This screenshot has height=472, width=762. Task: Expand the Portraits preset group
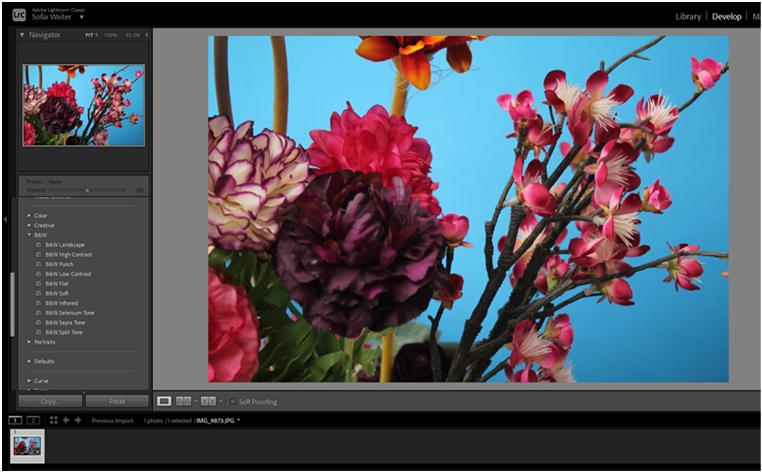(x=29, y=342)
